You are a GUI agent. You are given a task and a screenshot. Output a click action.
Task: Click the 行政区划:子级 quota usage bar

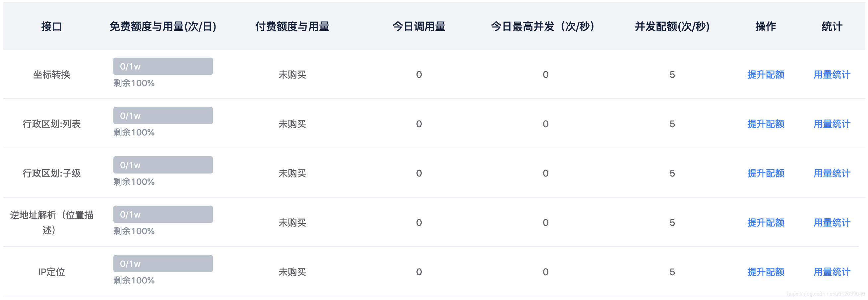click(x=163, y=165)
